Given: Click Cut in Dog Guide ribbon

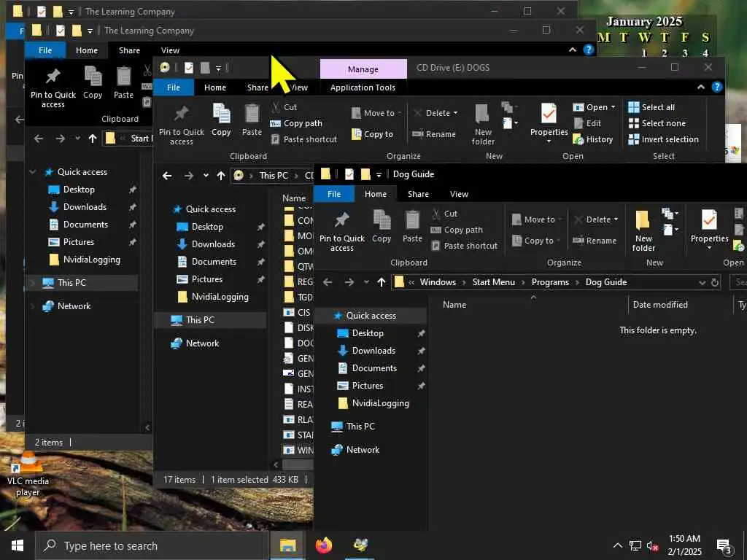Looking at the screenshot, I should [444, 214].
